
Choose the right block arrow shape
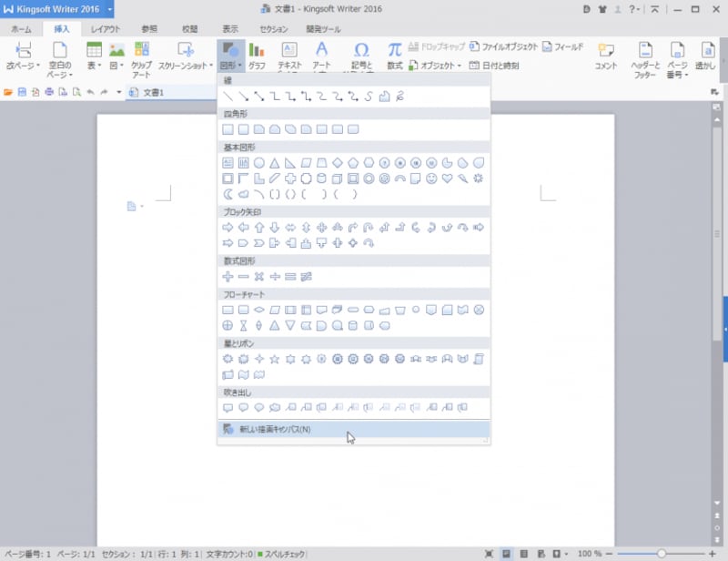click(228, 228)
